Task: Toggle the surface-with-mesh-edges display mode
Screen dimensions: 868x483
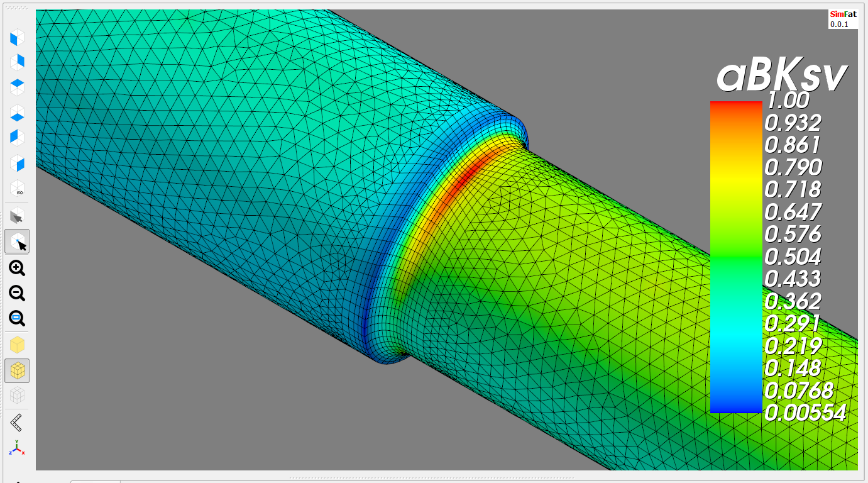Action: pyautogui.click(x=17, y=370)
